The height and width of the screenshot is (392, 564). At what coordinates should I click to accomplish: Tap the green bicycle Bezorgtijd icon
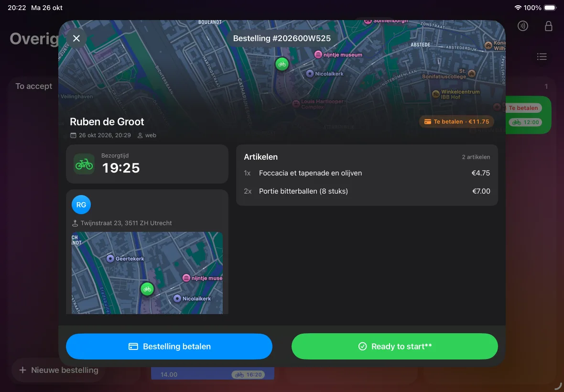pyautogui.click(x=84, y=164)
